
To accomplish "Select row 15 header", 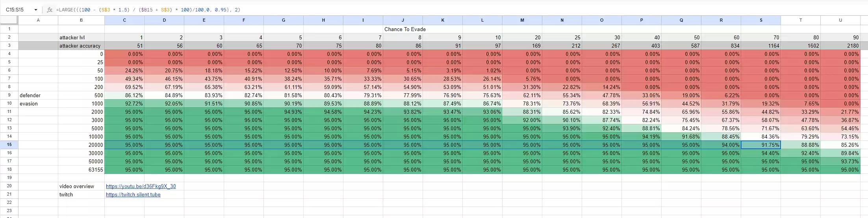I will tap(9, 145).
